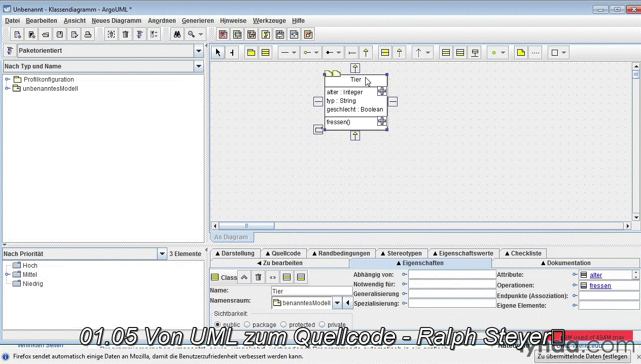The height and width of the screenshot is (364, 641).
Task: Click the Open project folder icon
Action: [45, 34]
